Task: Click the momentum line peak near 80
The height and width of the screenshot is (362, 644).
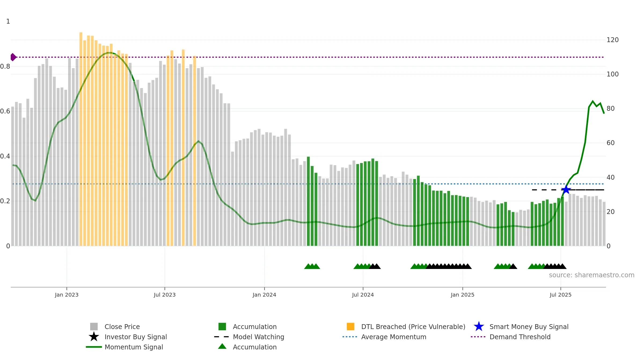Action: pyautogui.click(x=593, y=101)
